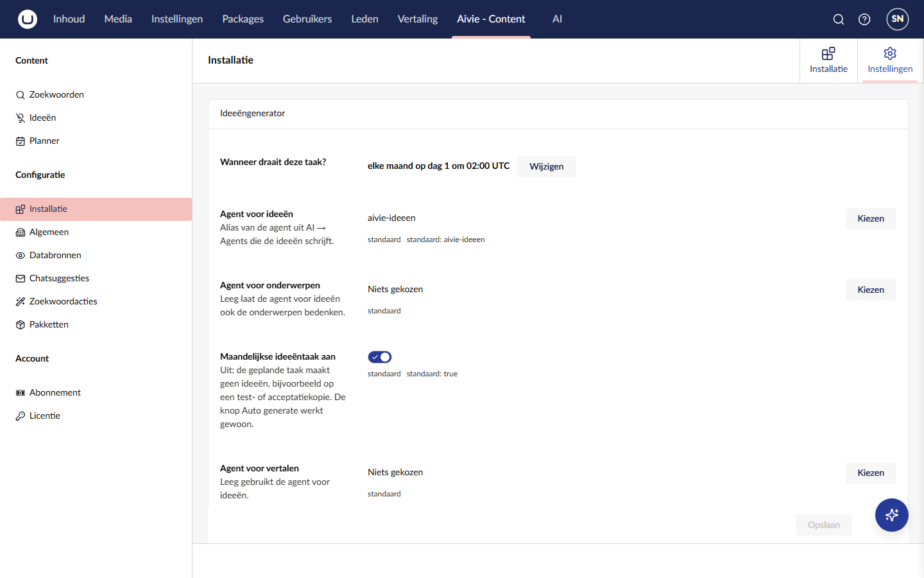This screenshot has height=578, width=924.
Task: Open Licentie in the sidebar
Action: [96, 416]
